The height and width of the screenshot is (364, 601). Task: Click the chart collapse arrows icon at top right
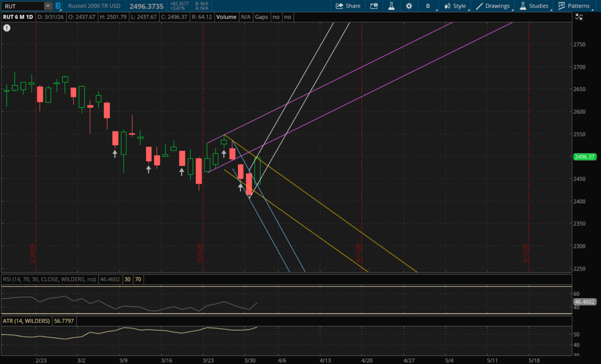[579, 17]
